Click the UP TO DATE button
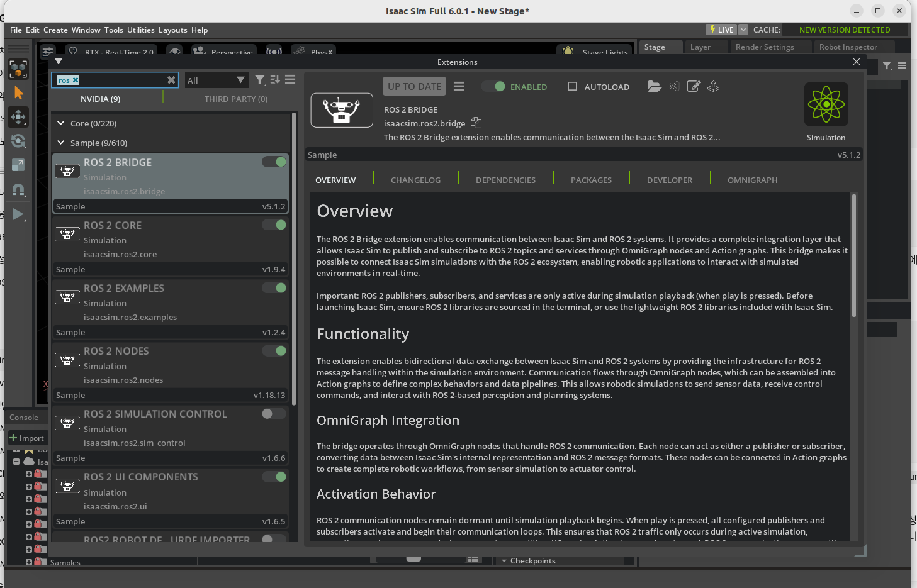 tap(414, 86)
